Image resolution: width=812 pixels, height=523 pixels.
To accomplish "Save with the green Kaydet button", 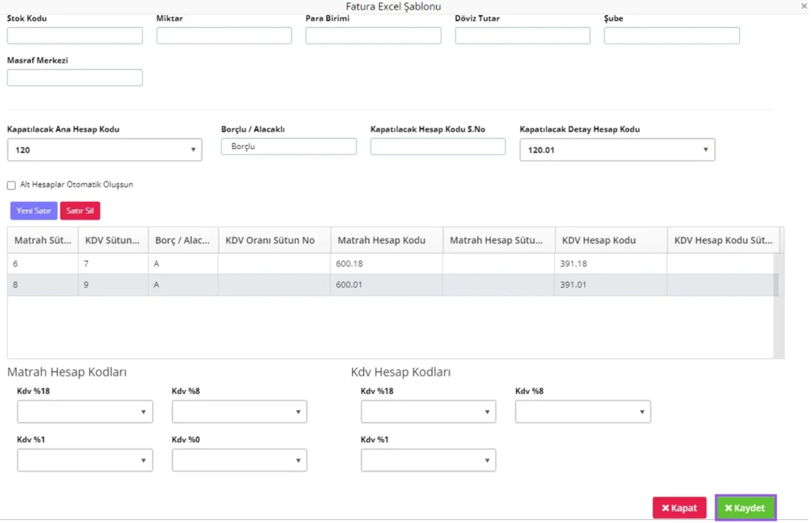I will tap(745, 508).
